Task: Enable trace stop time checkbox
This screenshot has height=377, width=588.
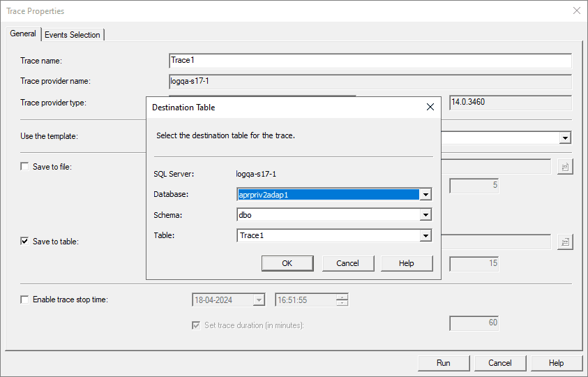Action: pyautogui.click(x=24, y=300)
